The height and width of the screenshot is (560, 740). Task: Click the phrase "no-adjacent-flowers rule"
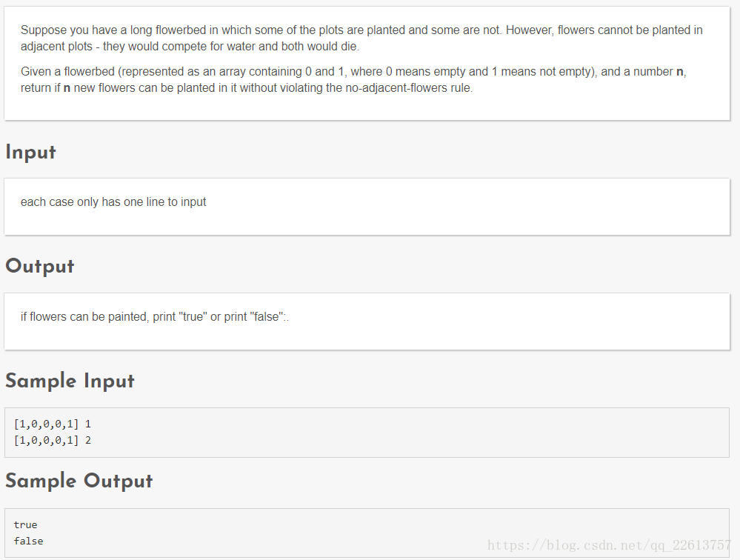point(408,87)
